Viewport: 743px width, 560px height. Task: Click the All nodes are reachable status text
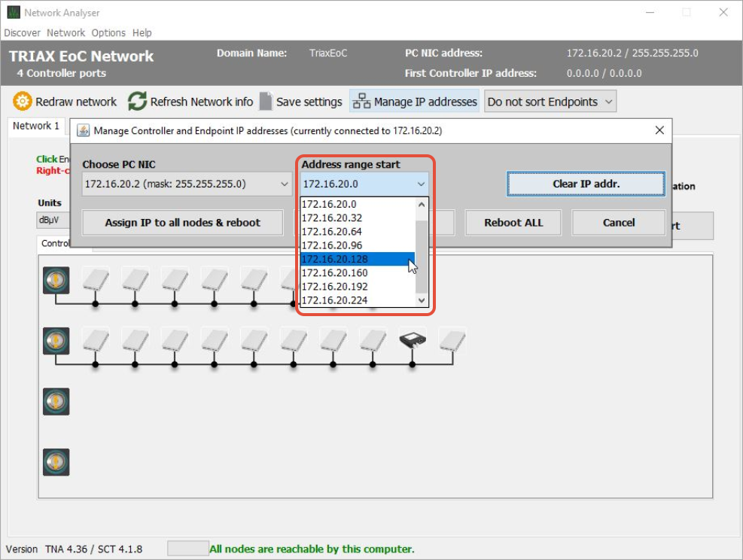click(x=312, y=549)
